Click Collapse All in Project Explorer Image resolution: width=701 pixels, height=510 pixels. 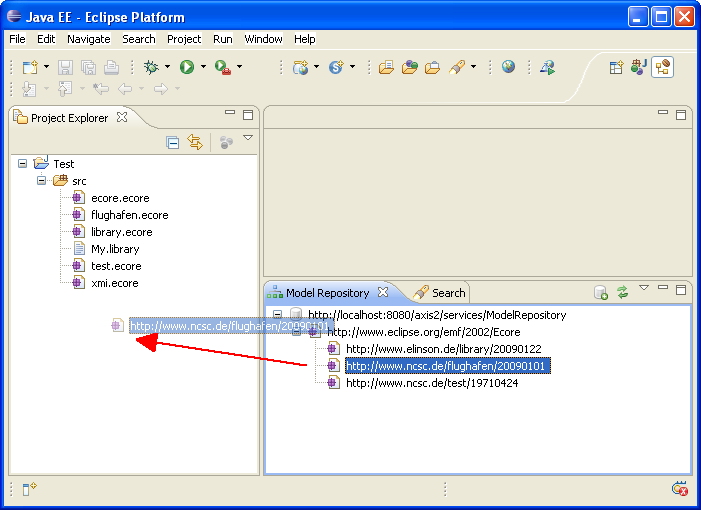pos(173,142)
